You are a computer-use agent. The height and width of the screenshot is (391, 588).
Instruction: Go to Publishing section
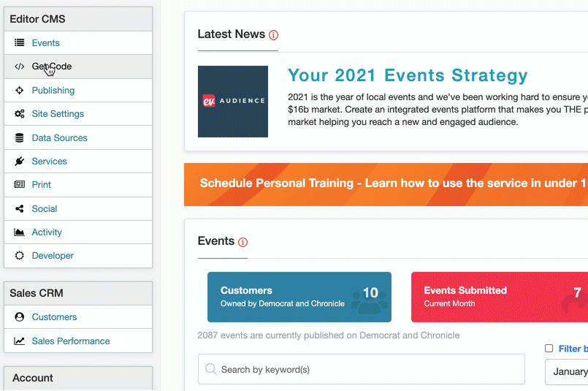[78, 91]
